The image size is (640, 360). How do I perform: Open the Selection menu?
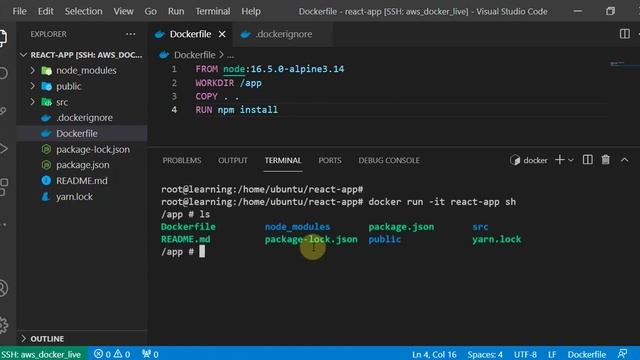pyautogui.click(x=83, y=11)
